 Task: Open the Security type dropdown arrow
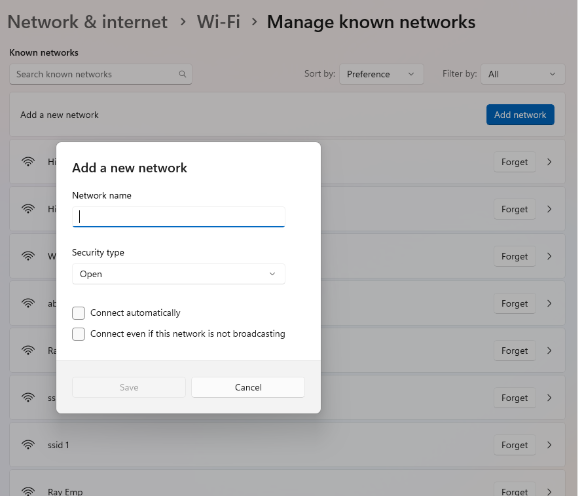(x=272, y=274)
